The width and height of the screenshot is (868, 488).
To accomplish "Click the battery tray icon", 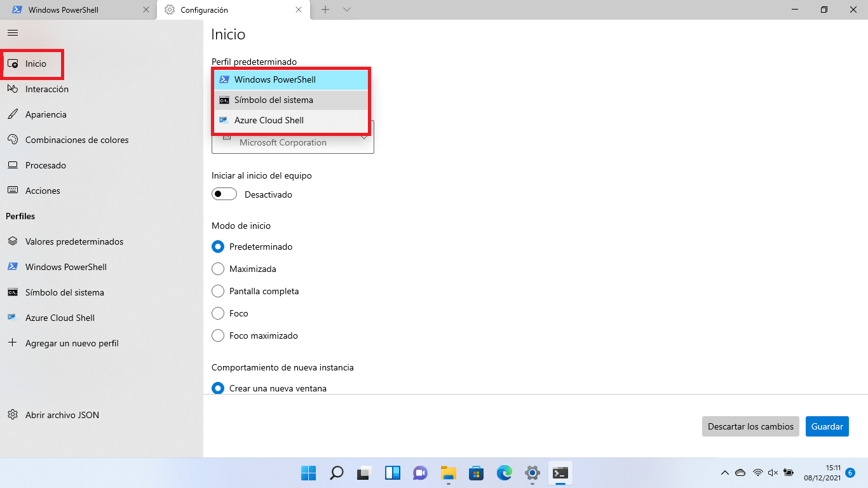I will click(789, 473).
